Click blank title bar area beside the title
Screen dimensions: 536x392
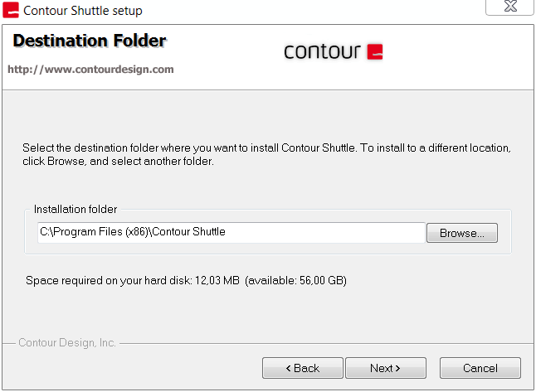(308, 10)
